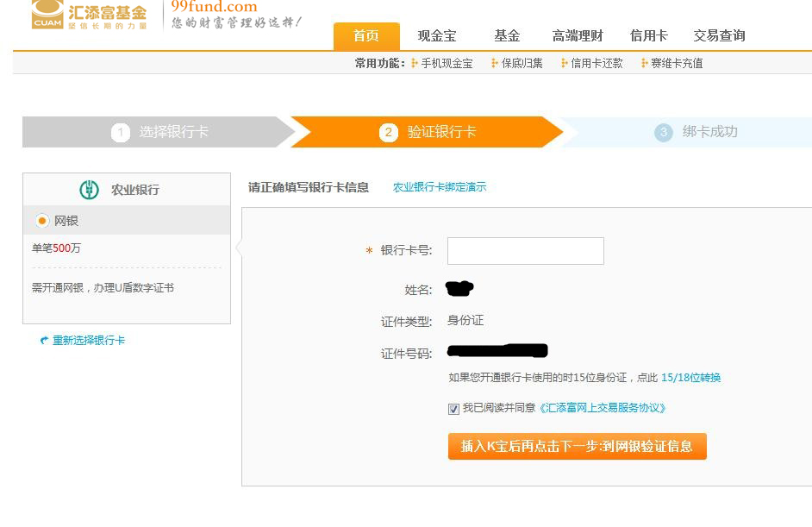Viewport: 812px width, 527px height.
Task: Click the orange 插入K宝后再点击下一步 button
Action: pyautogui.click(x=577, y=446)
